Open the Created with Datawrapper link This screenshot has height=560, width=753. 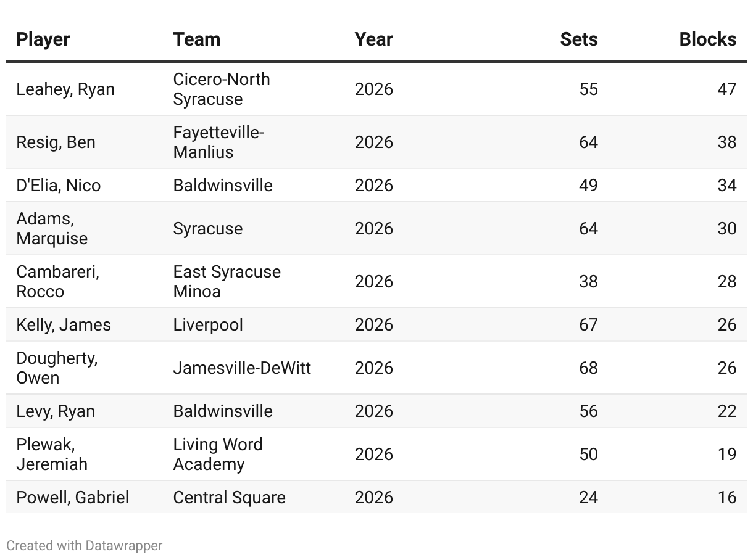[x=85, y=546]
